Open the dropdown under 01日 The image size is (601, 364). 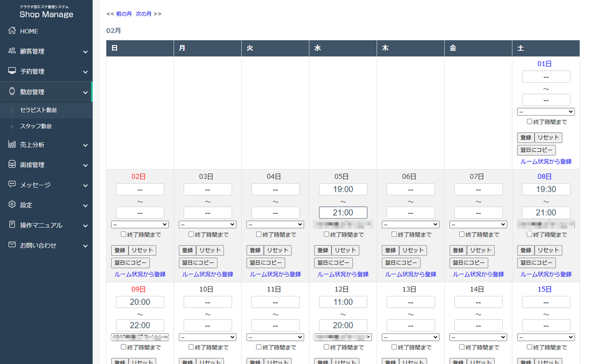pos(546,112)
